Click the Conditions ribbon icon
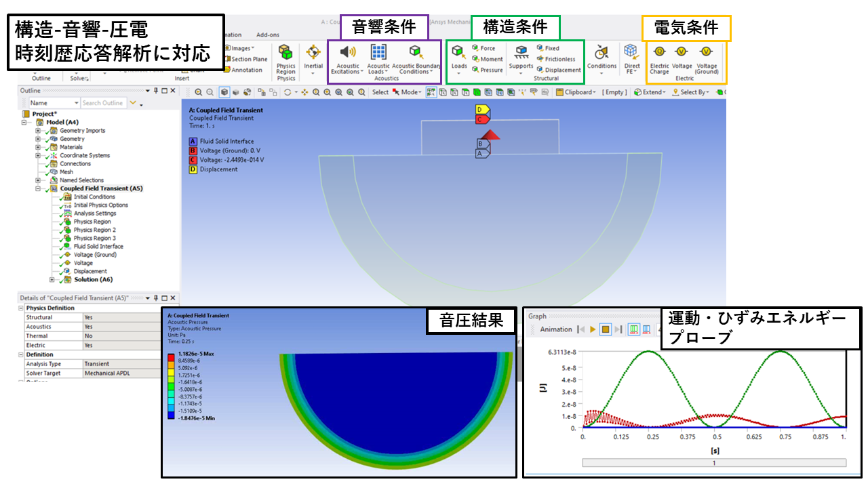 pos(601,53)
